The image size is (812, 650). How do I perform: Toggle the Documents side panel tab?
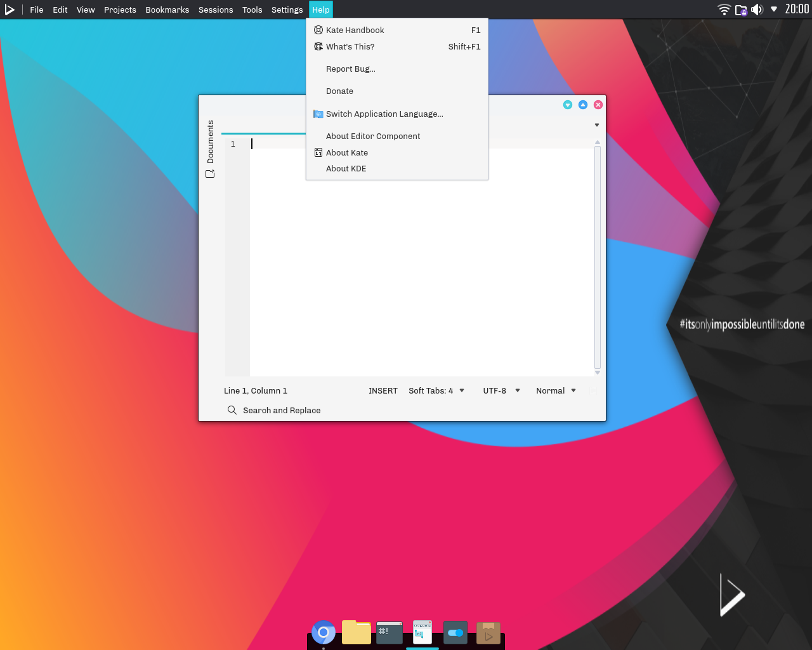tap(211, 142)
